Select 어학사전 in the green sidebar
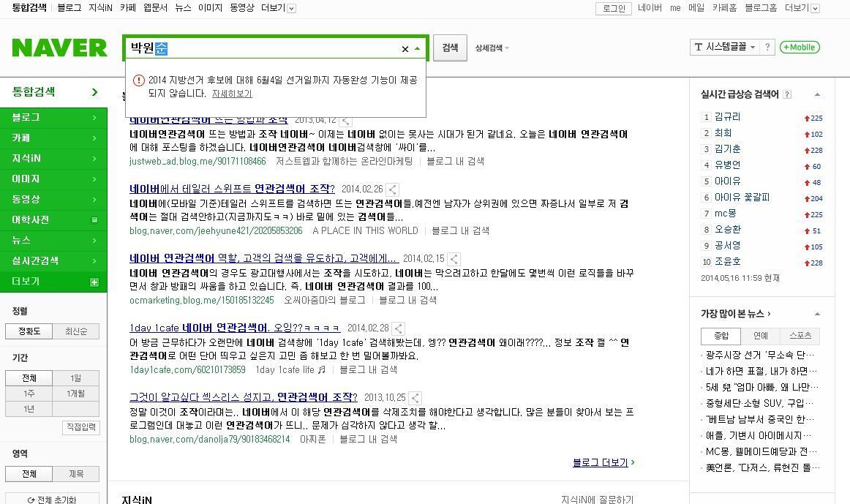 53,220
